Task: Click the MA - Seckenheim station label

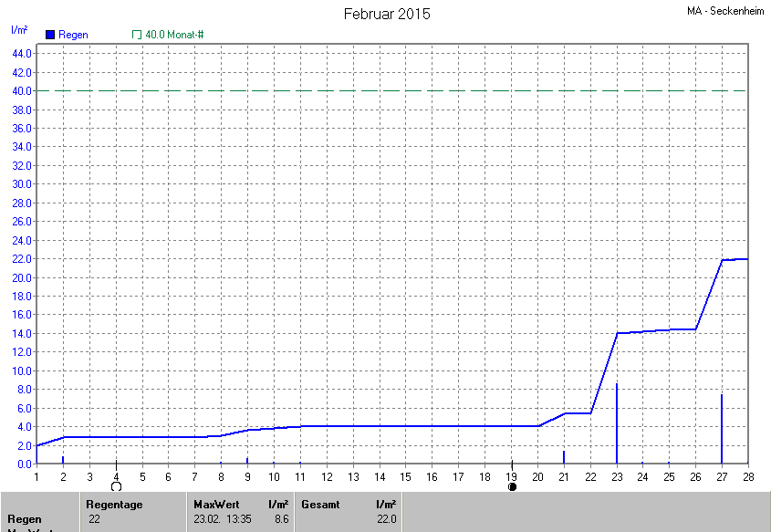Action: pos(725,11)
